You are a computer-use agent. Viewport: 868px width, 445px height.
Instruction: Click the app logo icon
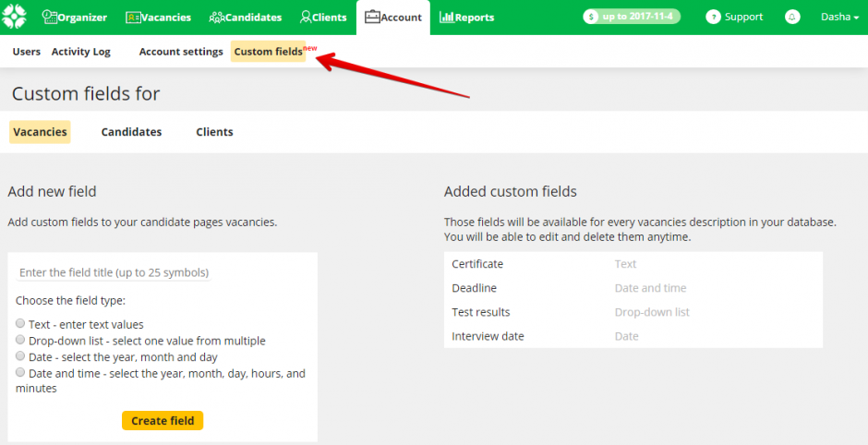16,17
